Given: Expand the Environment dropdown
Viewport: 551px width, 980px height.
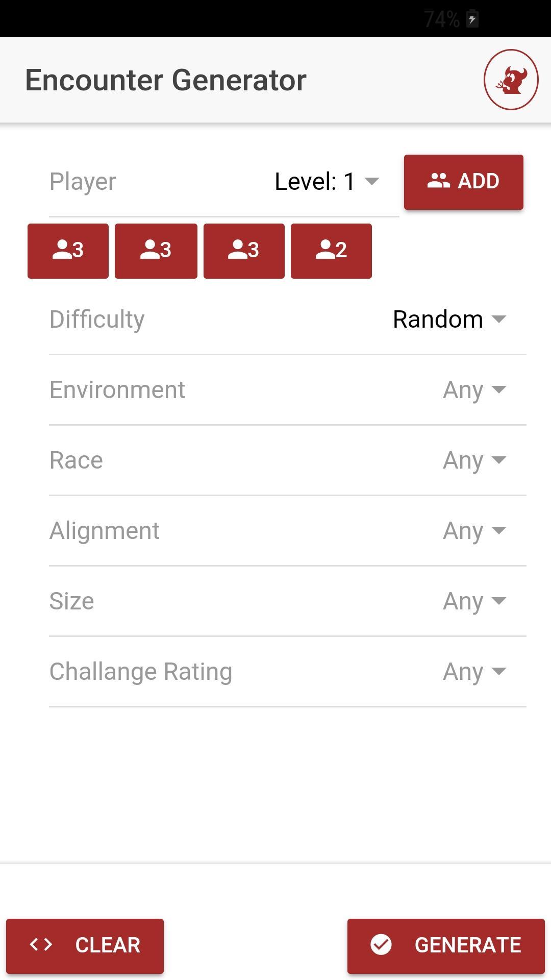Looking at the screenshot, I should (474, 390).
